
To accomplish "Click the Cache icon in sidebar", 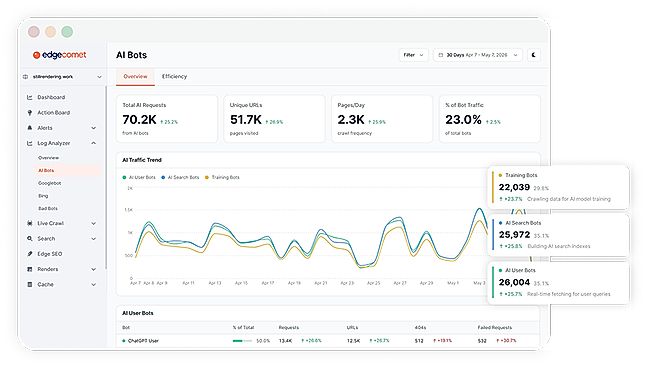I will [x=30, y=284].
